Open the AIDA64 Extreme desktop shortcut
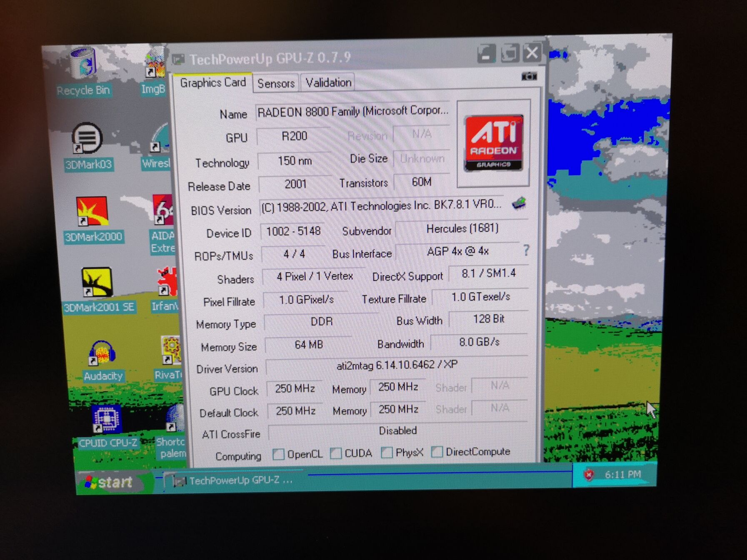 (x=162, y=224)
